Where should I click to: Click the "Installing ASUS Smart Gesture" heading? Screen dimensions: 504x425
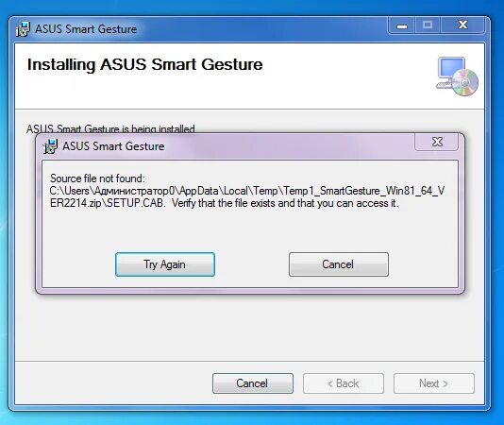pyautogui.click(x=145, y=64)
